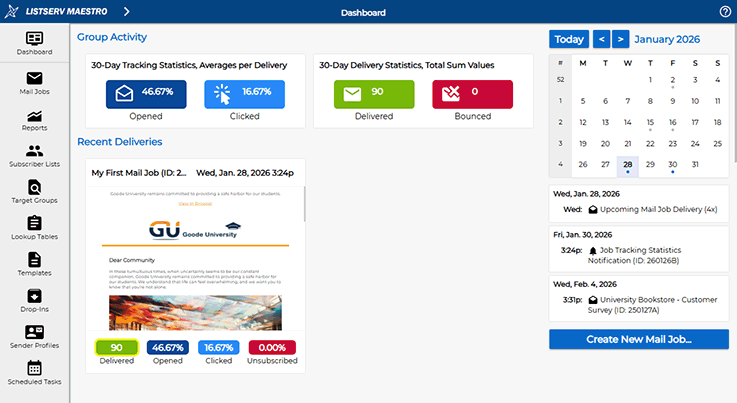
Task: Open Sender Profiles
Action: [34, 337]
